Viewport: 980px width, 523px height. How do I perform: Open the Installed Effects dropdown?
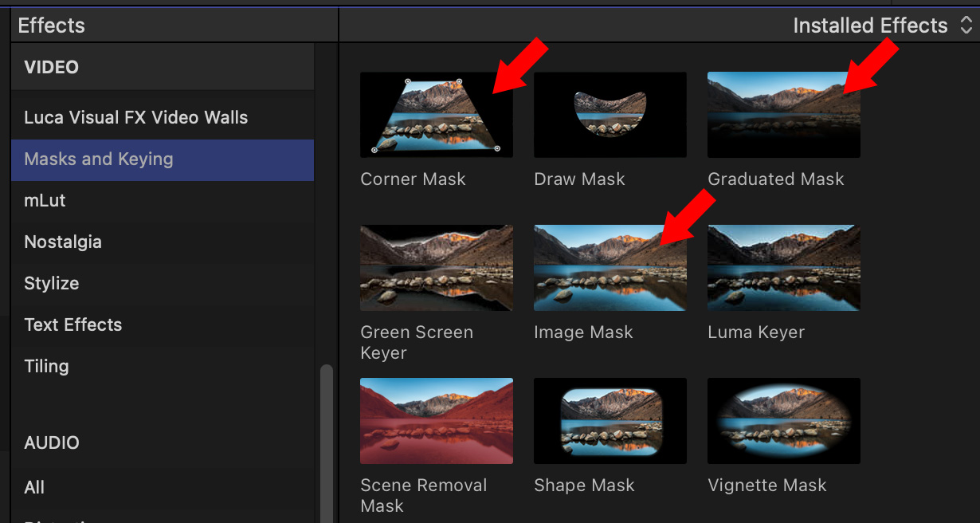tap(882, 26)
